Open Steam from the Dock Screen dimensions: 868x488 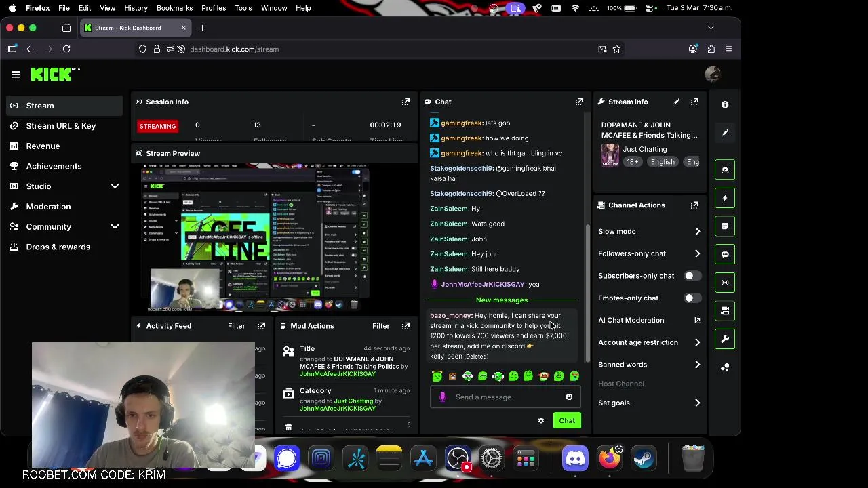pyautogui.click(x=644, y=459)
